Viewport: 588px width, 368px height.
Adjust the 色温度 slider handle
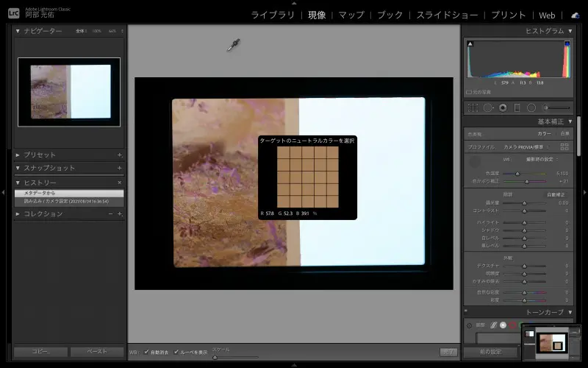[x=517, y=174]
